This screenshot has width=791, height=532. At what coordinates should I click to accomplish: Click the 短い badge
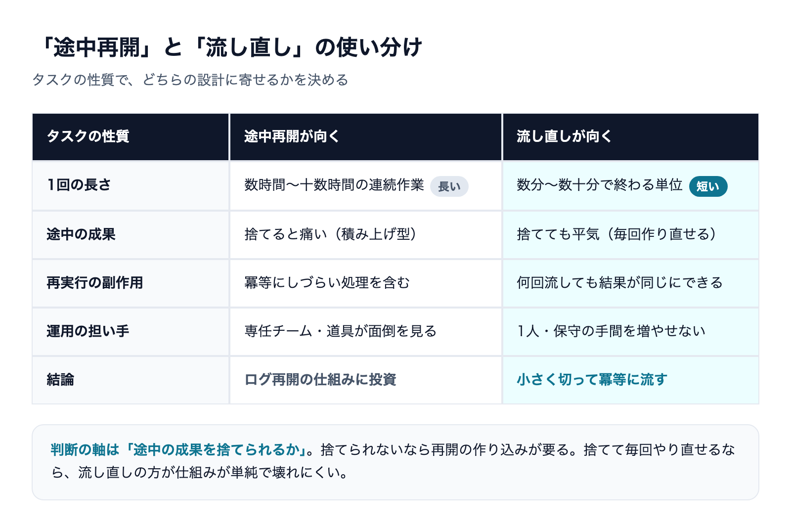click(708, 186)
